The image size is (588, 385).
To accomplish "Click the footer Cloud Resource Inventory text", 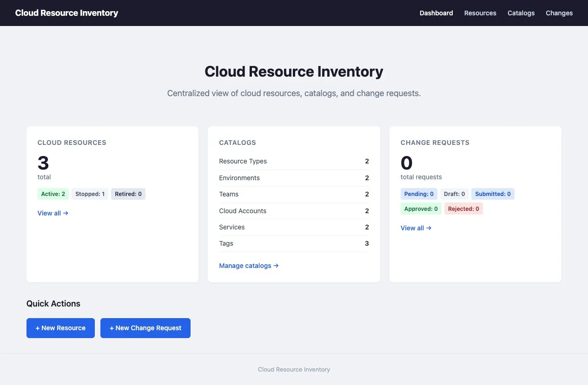I will tap(294, 370).
